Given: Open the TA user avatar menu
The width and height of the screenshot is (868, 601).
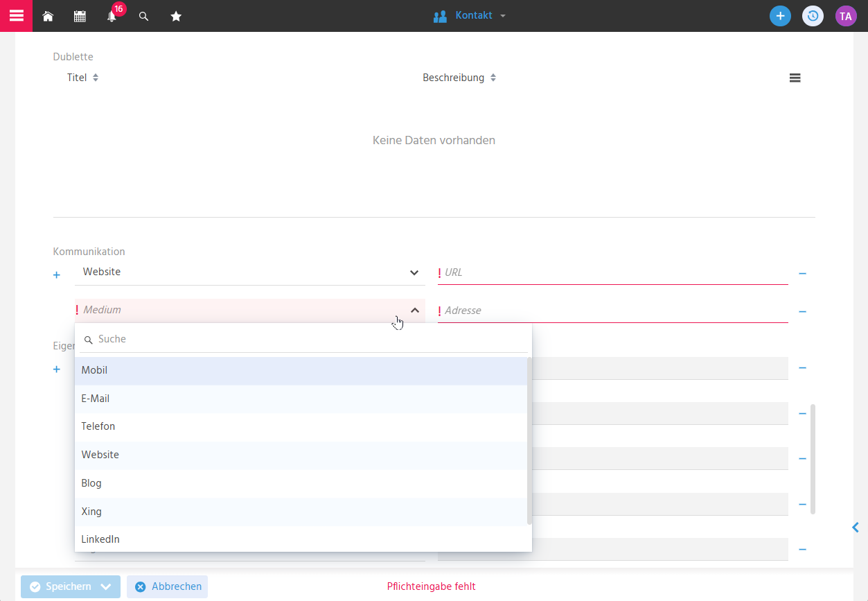Looking at the screenshot, I should [846, 16].
